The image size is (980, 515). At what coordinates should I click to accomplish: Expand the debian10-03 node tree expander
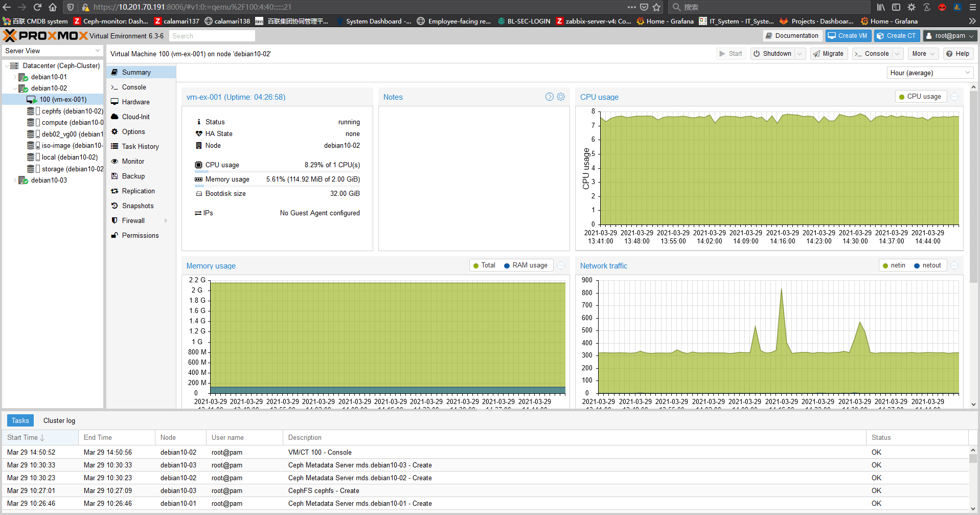[14, 181]
